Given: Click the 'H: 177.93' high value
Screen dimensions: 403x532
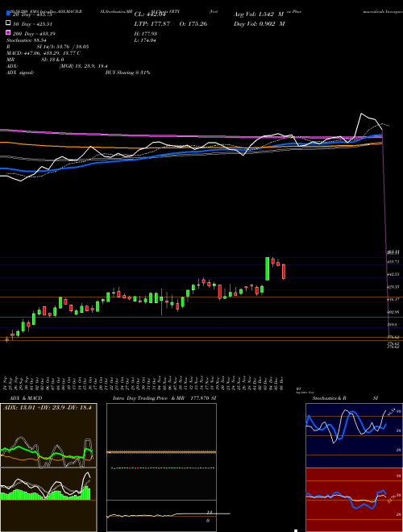Looking at the screenshot, I should (x=146, y=34).
